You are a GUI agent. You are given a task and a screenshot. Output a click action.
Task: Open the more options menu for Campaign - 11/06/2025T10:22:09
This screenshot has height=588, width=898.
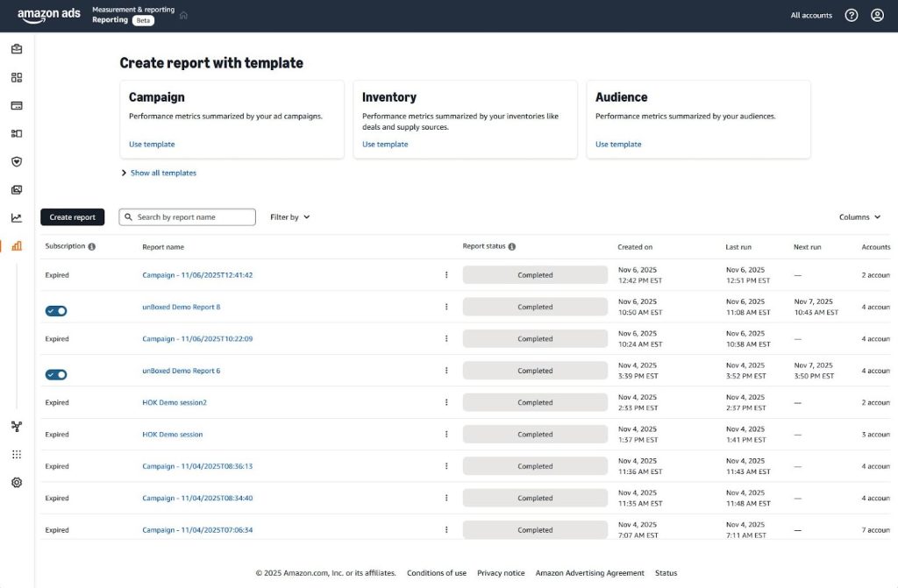(x=446, y=339)
